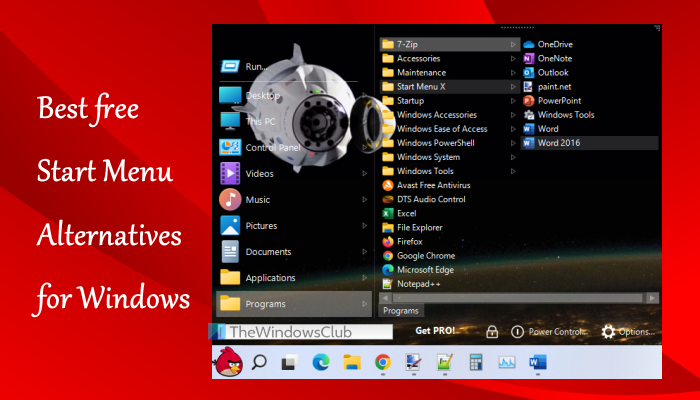Click the paint.net icon

pos(529,87)
